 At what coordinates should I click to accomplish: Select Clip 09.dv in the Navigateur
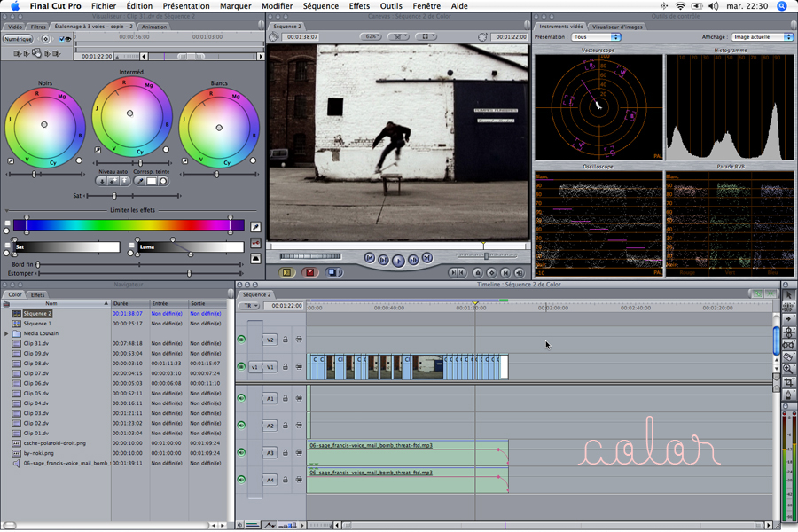coord(36,353)
